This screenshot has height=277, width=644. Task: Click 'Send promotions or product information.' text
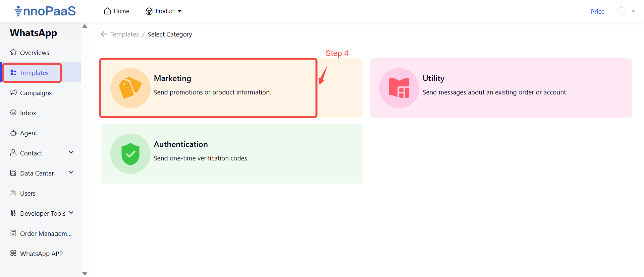(x=212, y=92)
